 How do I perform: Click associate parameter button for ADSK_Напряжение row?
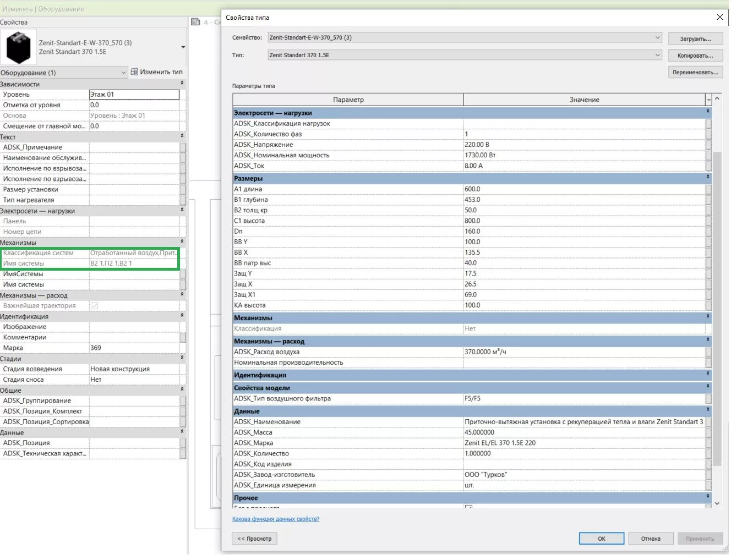708,145
